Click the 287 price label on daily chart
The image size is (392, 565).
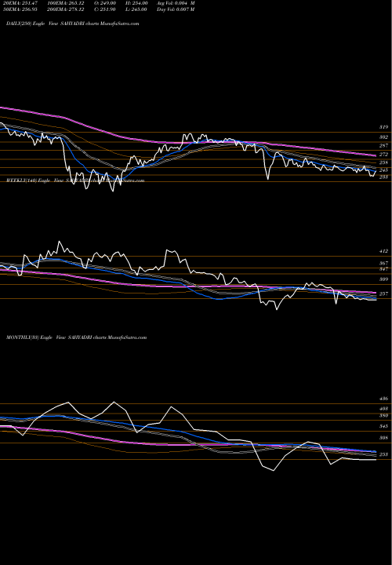tap(383, 146)
